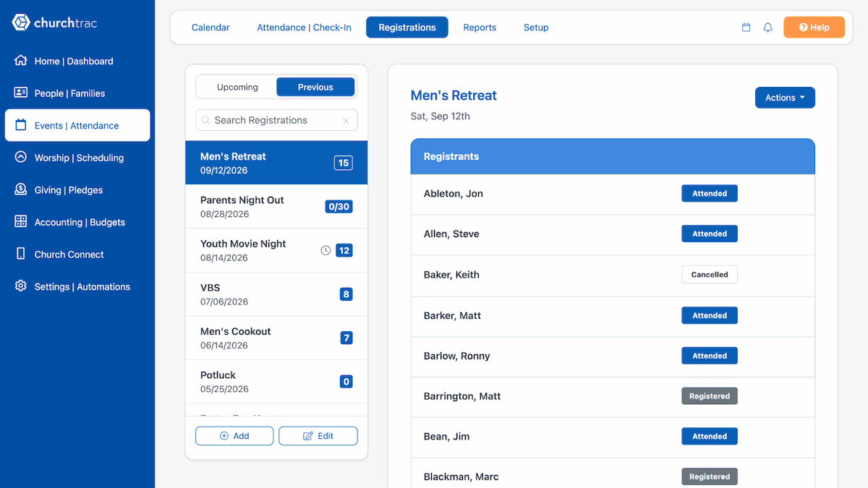
Task: Click the People ID card icon
Action: point(21,93)
